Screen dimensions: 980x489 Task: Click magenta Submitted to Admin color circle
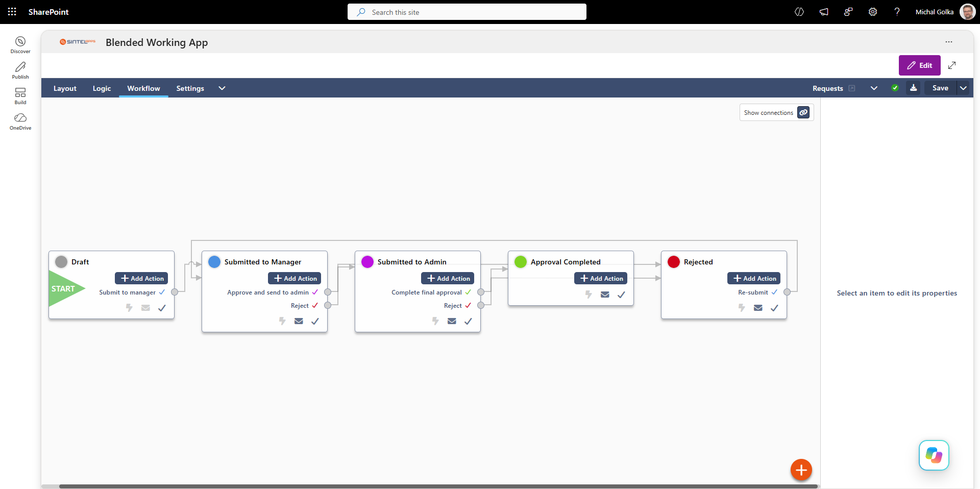367,262
